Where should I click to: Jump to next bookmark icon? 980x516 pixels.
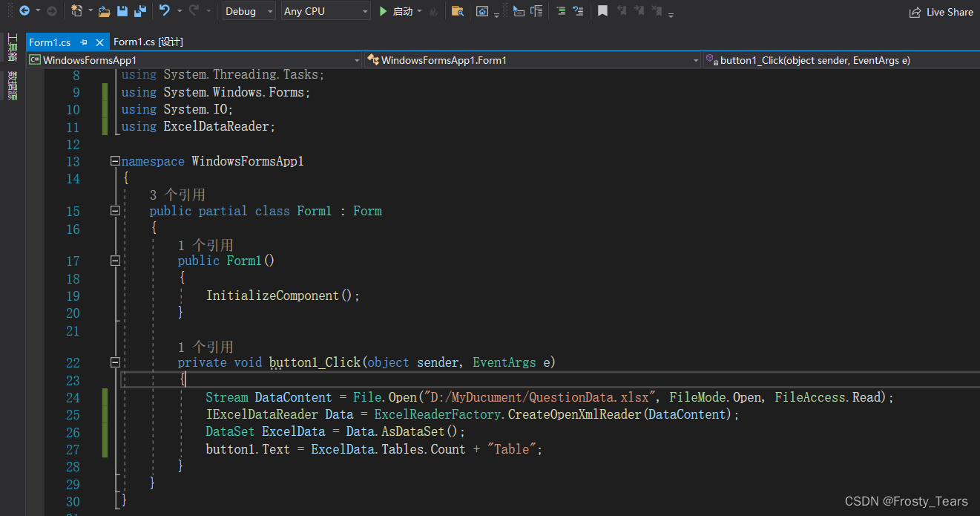click(x=638, y=11)
